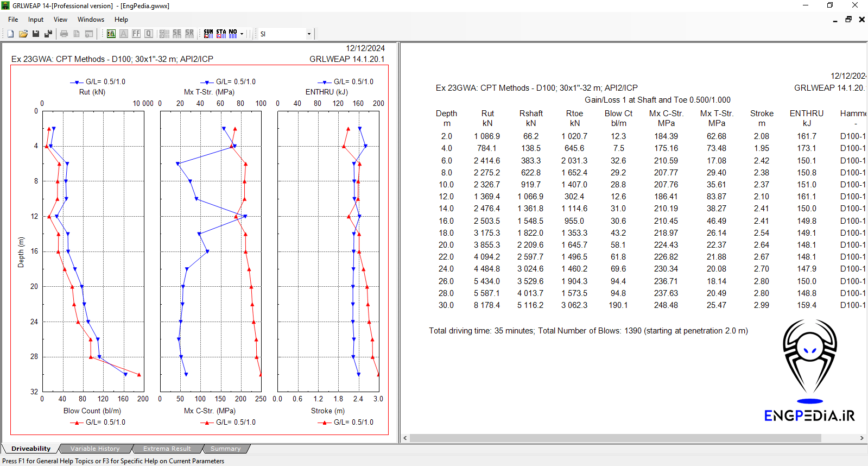Click the scroll-right arrow of the table scrollbar
This screenshot has width=868, height=466.
click(x=861, y=438)
